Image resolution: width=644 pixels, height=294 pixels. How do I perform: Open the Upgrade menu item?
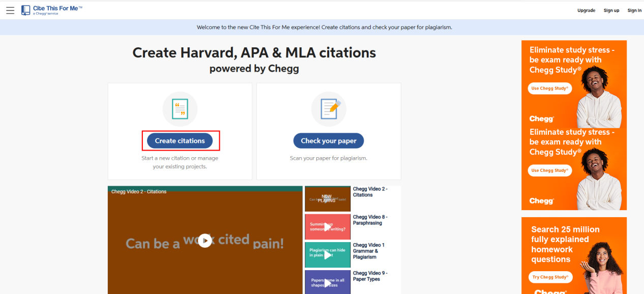tap(586, 11)
